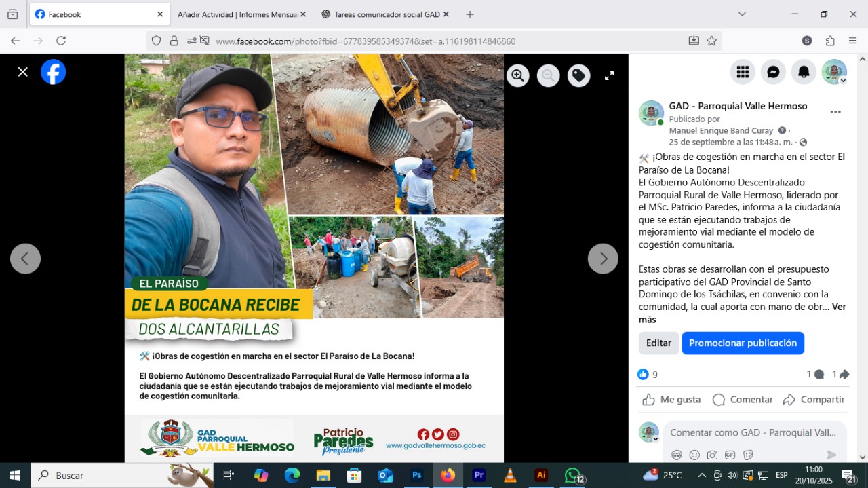Open the post options three-dot menu

835,112
